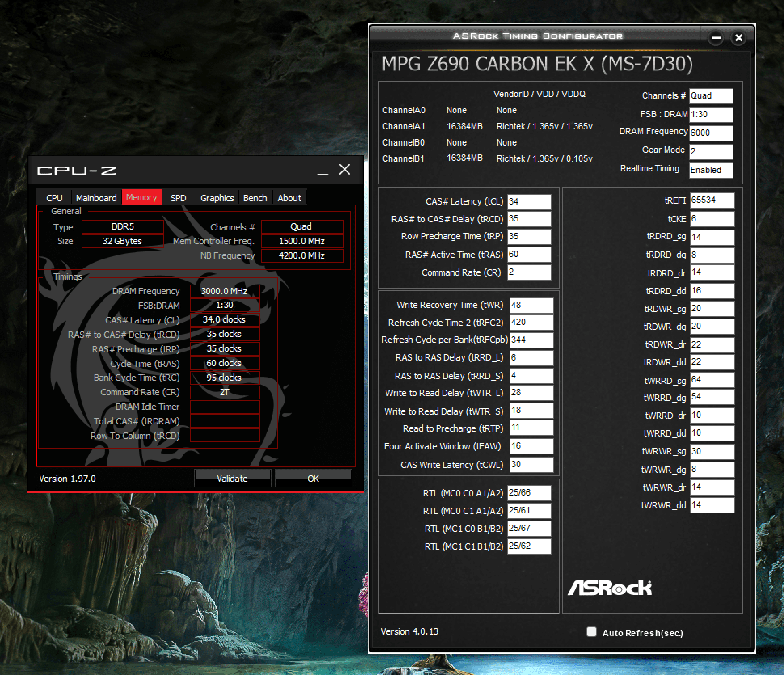The width and height of the screenshot is (784, 675).
Task: Click the Bank Cycle Time 95 clocks value
Action: coord(225,378)
